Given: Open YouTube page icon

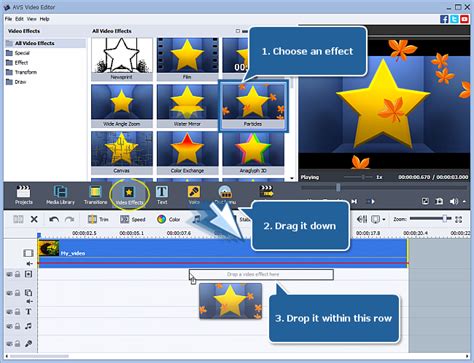Looking at the screenshot, I should (465, 19).
